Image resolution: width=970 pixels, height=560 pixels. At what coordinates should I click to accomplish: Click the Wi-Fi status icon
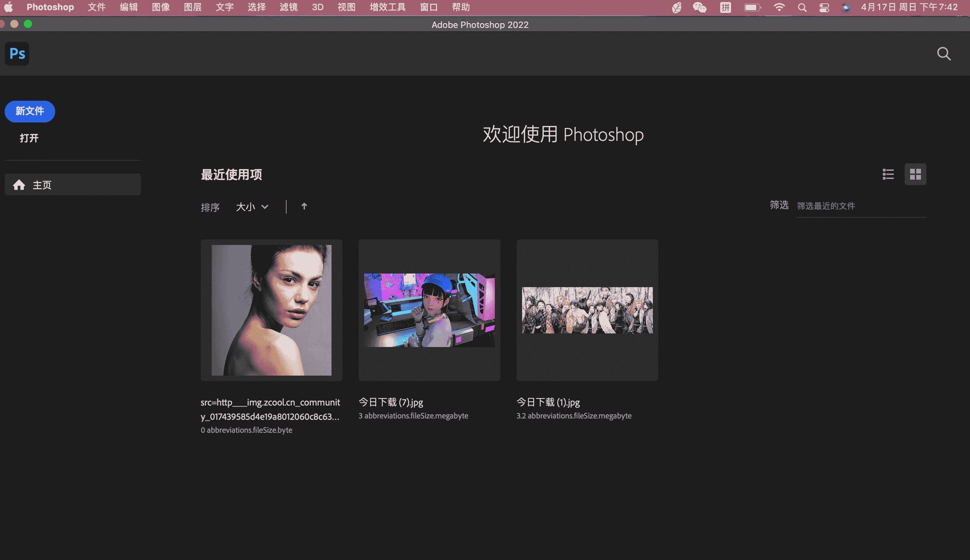point(779,7)
